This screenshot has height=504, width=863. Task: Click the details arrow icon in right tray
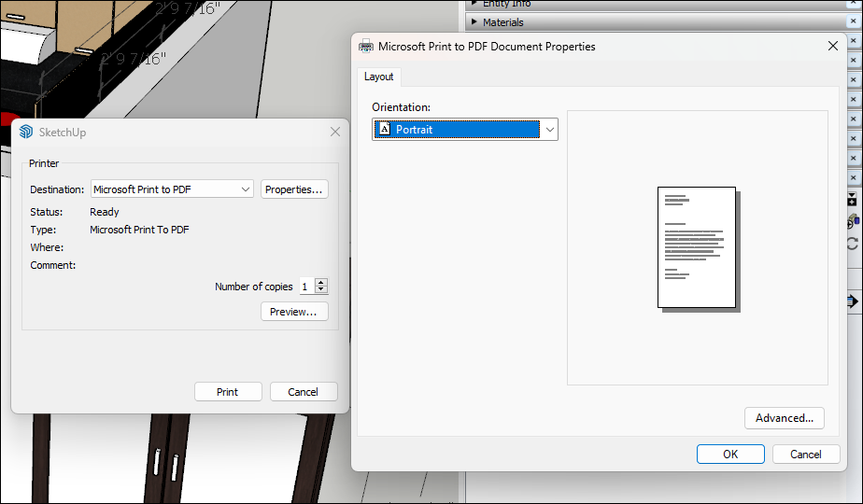point(852,301)
